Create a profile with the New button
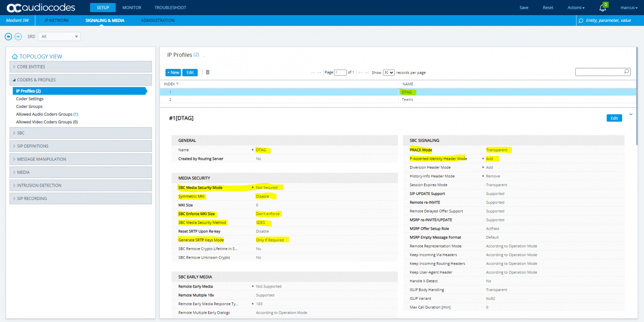Viewport: 644px width, 322px height. point(173,72)
